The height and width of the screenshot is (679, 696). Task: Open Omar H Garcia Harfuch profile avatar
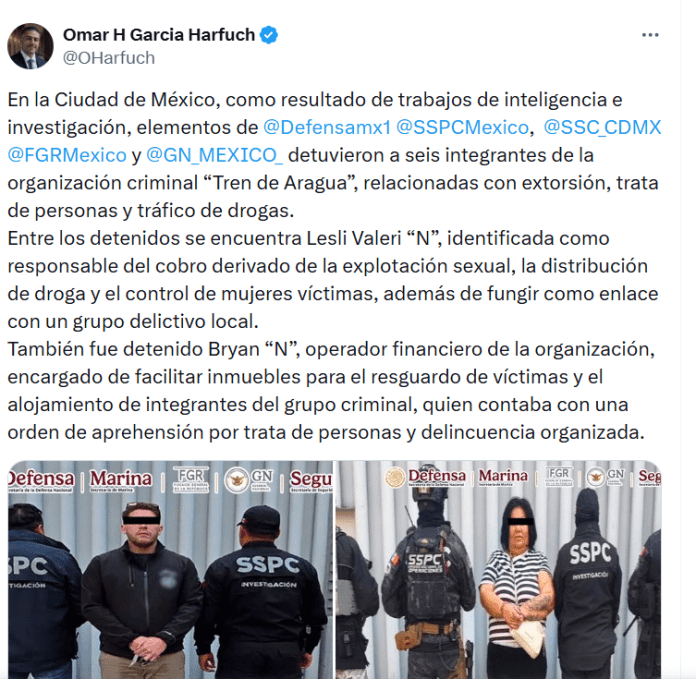(30, 46)
